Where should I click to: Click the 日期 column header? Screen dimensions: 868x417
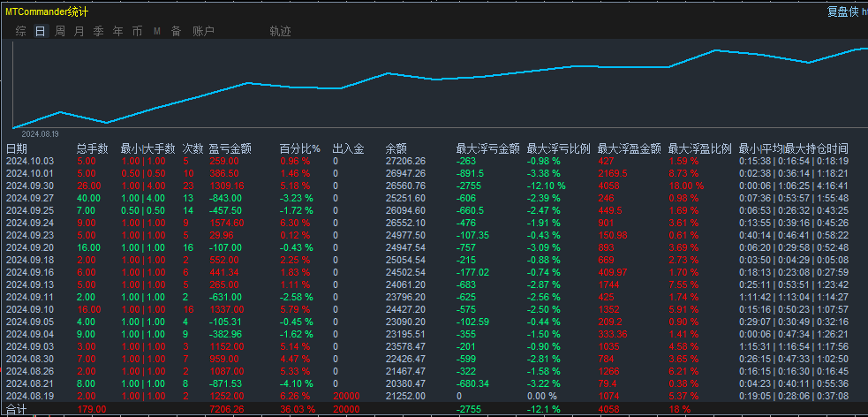pos(17,148)
